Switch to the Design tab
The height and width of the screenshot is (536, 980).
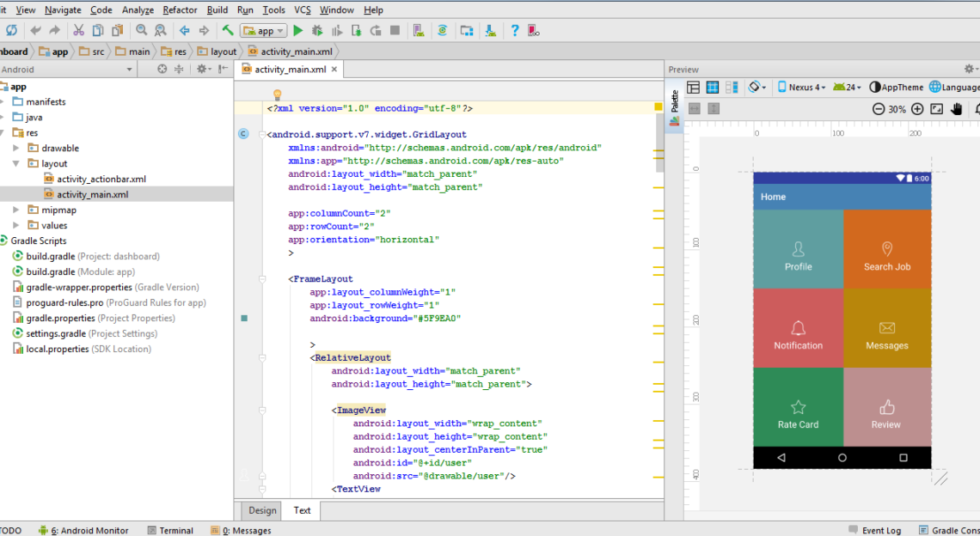point(262,510)
